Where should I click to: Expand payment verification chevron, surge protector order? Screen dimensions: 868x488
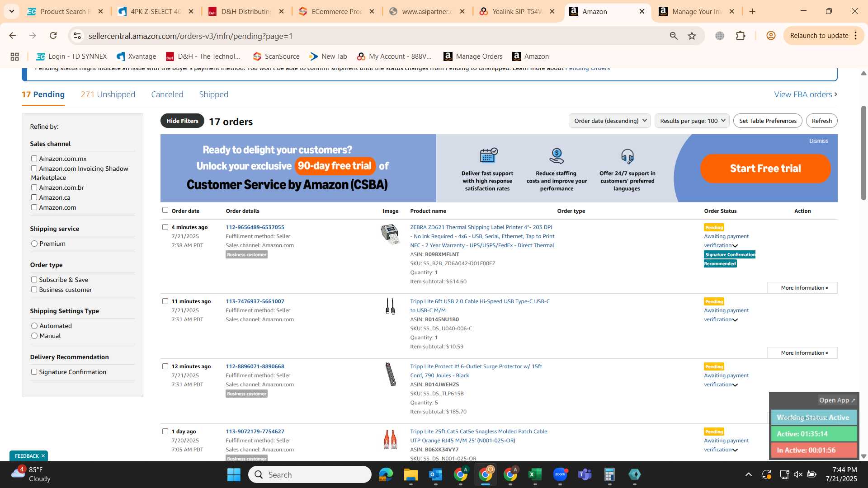pos(735,385)
